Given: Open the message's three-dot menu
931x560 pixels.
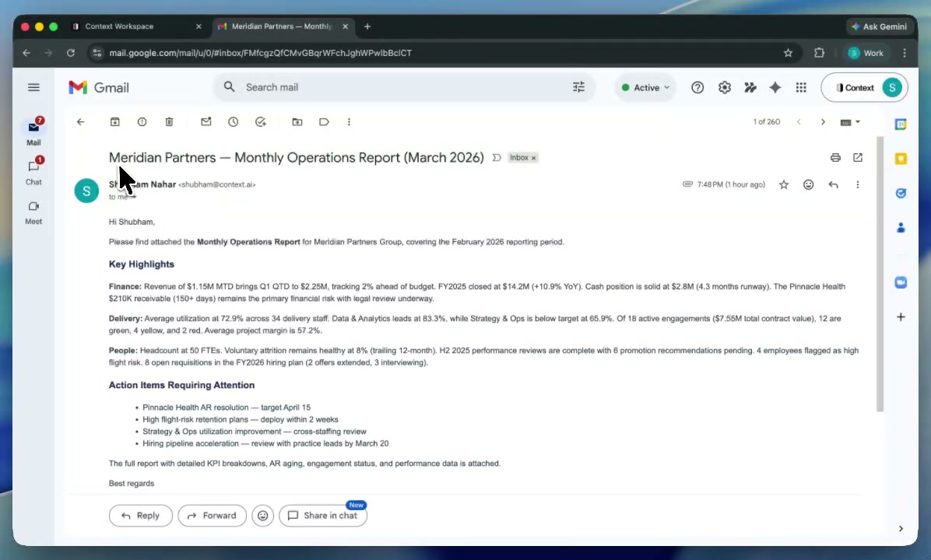Looking at the screenshot, I should click(857, 184).
